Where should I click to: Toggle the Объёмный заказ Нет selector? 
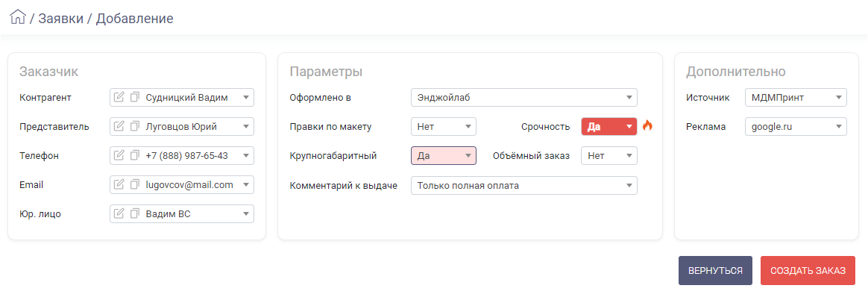pyautogui.click(x=609, y=156)
